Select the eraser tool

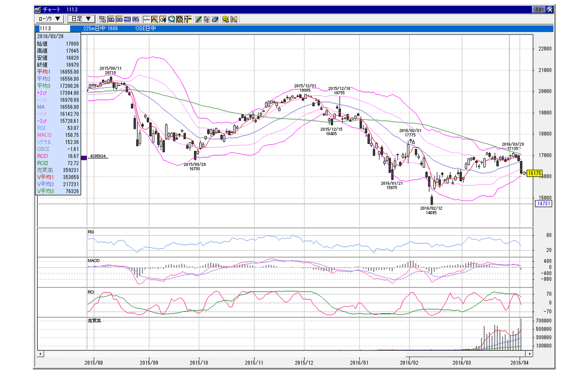coord(215,19)
